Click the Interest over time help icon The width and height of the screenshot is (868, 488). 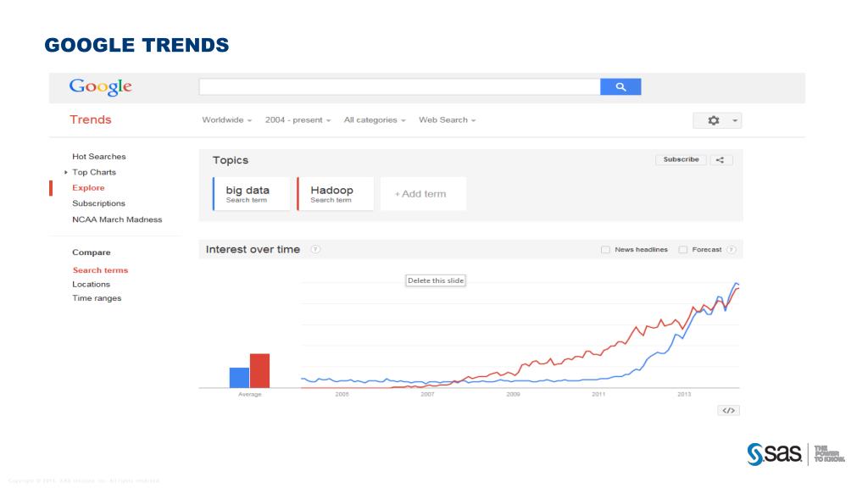(315, 250)
